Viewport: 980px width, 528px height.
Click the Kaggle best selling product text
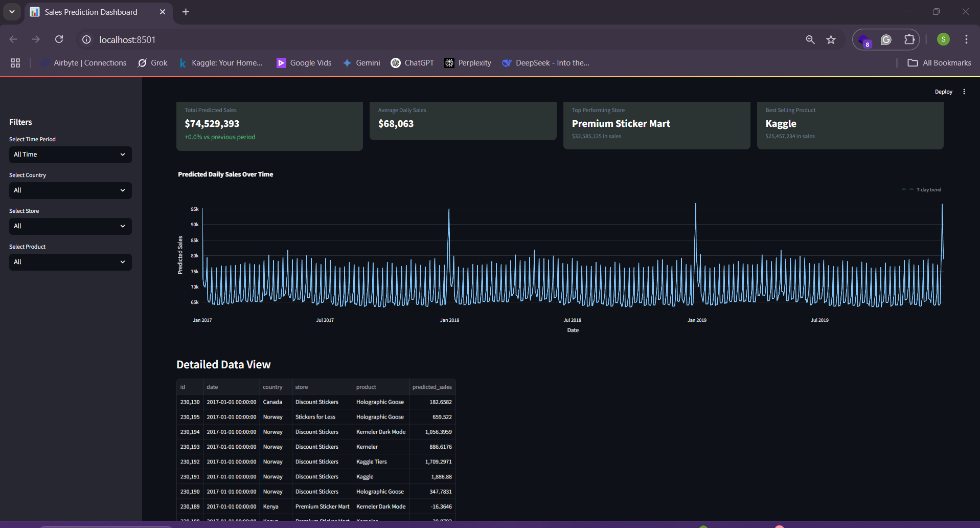781,124
